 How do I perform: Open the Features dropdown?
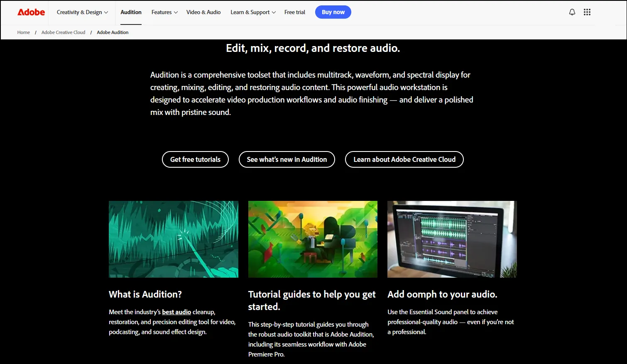[x=164, y=12]
